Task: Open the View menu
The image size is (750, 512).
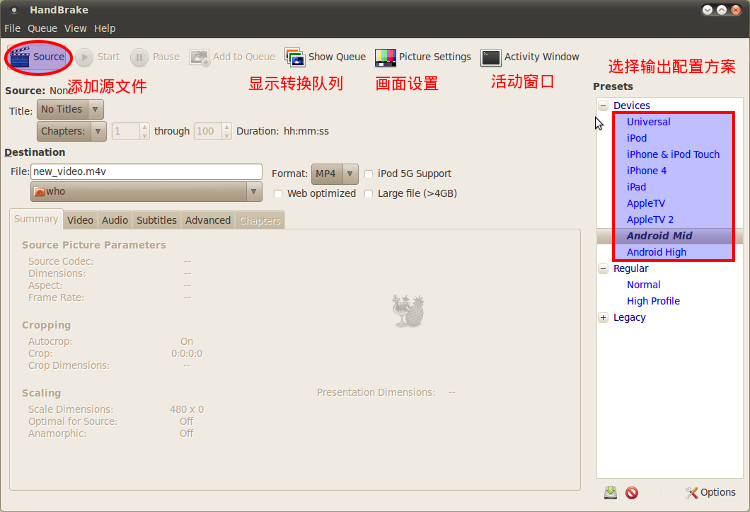Action: click(76, 29)
